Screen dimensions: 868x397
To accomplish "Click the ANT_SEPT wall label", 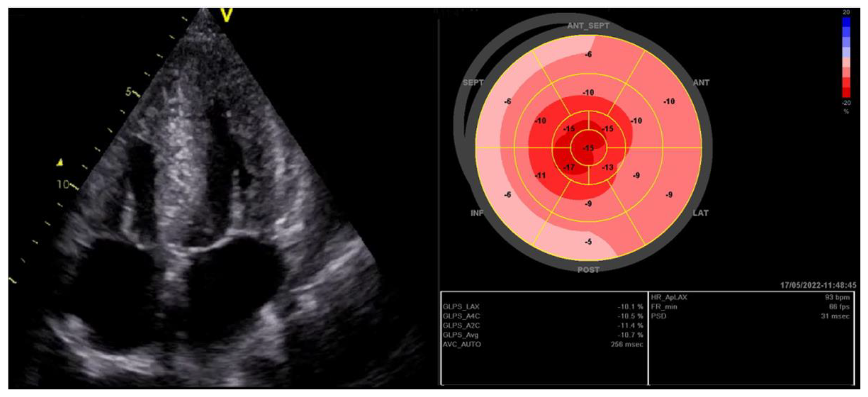I will click(588, 25).
